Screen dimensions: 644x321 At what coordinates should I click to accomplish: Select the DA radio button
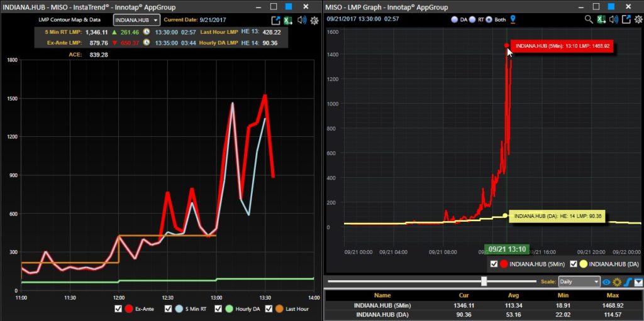[x=454, y=19]
